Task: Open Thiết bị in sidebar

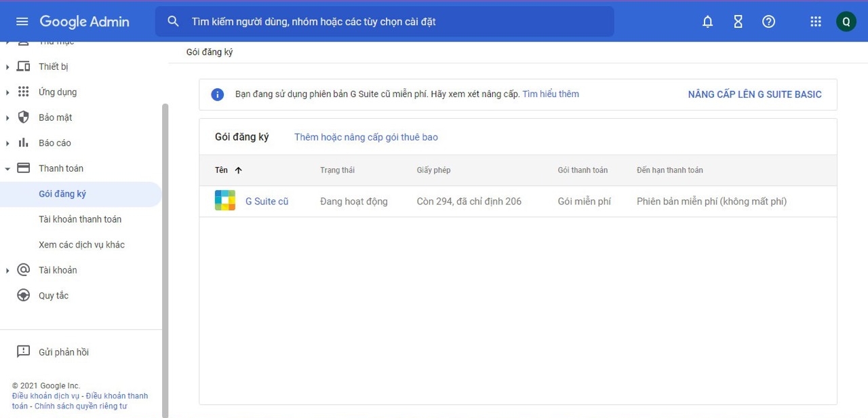Action: click(54, 66)
